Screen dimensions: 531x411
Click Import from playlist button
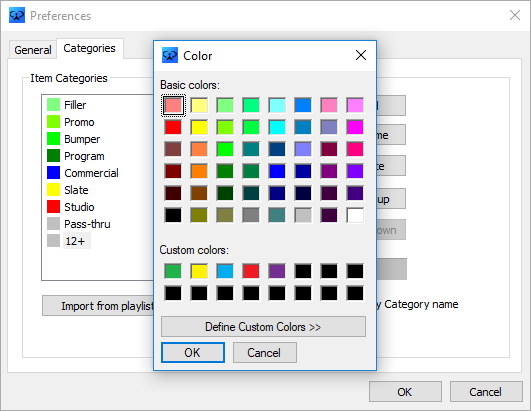(98, 306)
